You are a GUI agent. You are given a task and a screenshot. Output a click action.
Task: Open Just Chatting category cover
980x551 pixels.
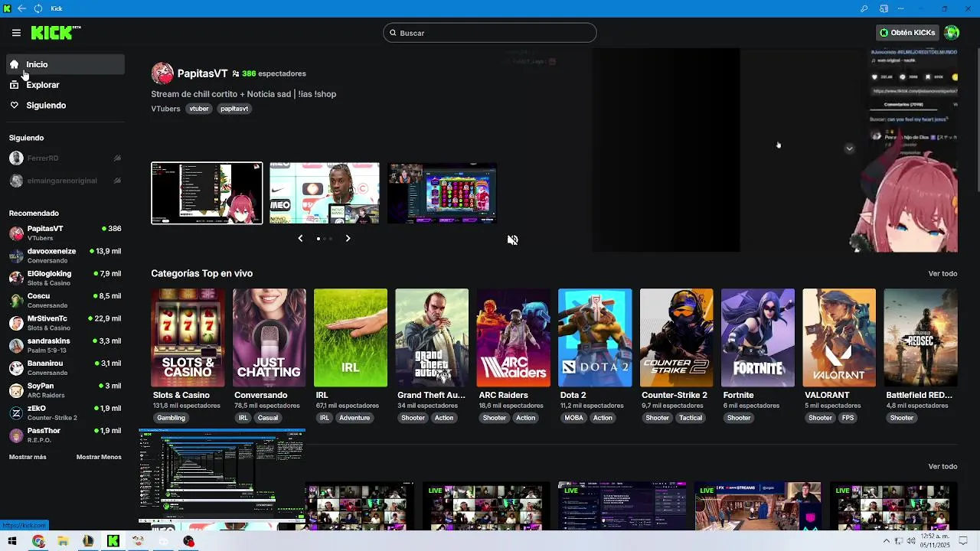(x=269, y=337)
